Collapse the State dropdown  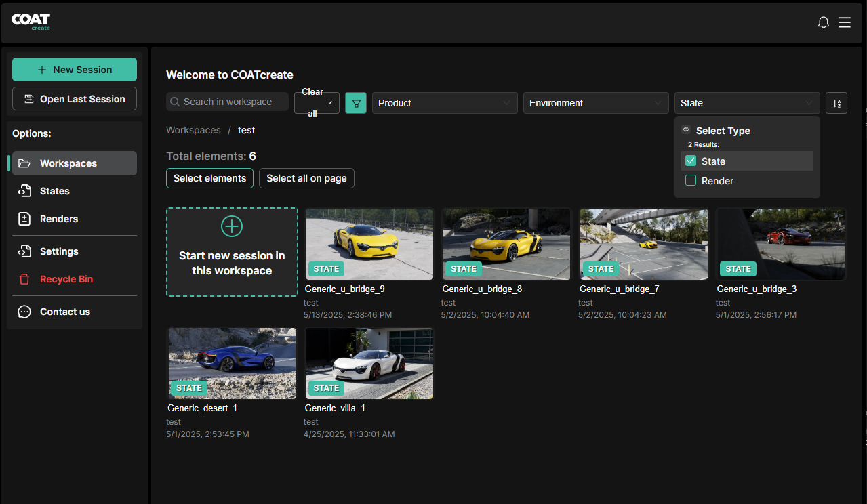click(746, 103)
